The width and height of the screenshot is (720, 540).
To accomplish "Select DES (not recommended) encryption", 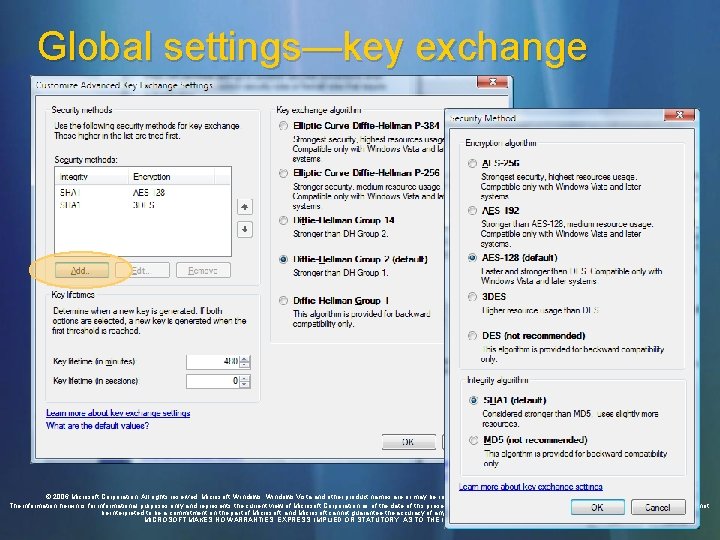I will tap(472, 336).
